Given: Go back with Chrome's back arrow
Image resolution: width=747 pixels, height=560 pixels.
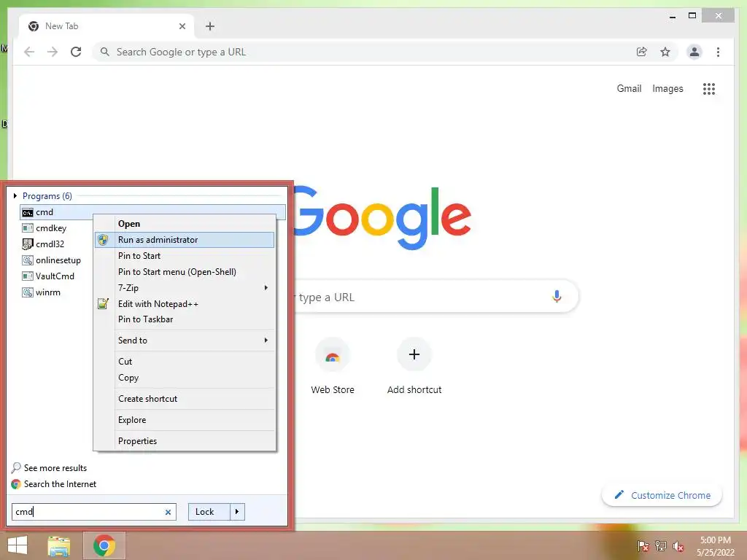Looking at the screenshot, I should pos(29,52).
